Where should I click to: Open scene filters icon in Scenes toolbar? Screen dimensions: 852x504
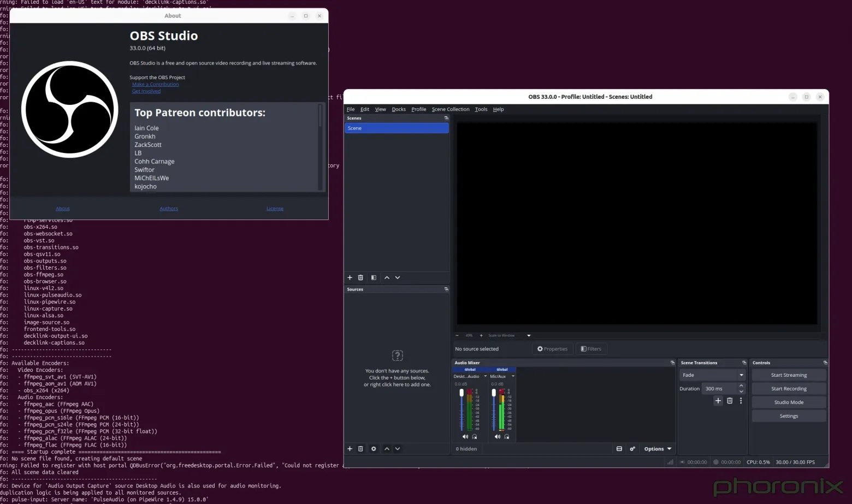(x=374, y=277)
